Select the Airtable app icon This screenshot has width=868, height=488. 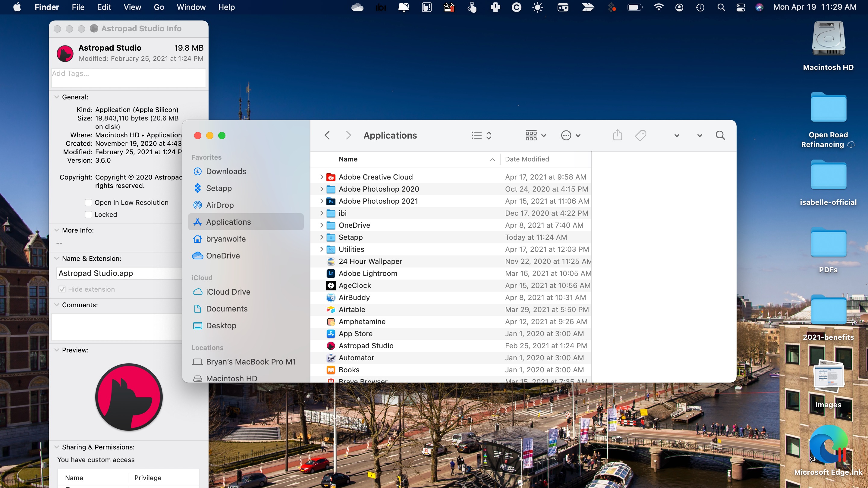point(331,309)
